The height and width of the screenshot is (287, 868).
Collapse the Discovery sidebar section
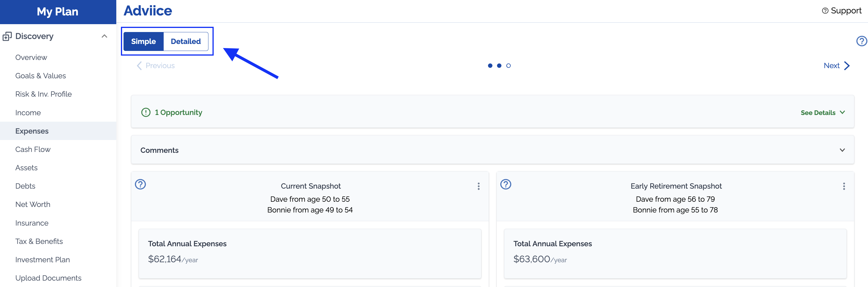104,36
